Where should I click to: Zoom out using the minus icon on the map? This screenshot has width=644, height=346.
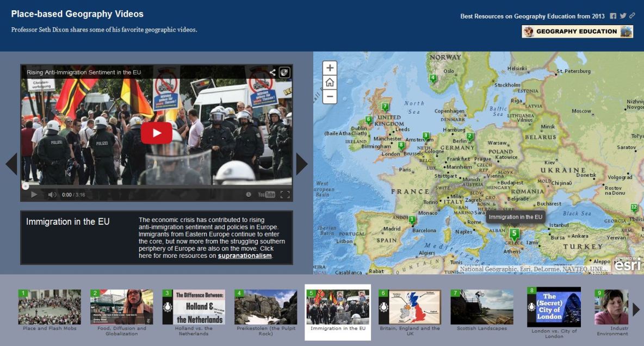[x=330, y=96]
